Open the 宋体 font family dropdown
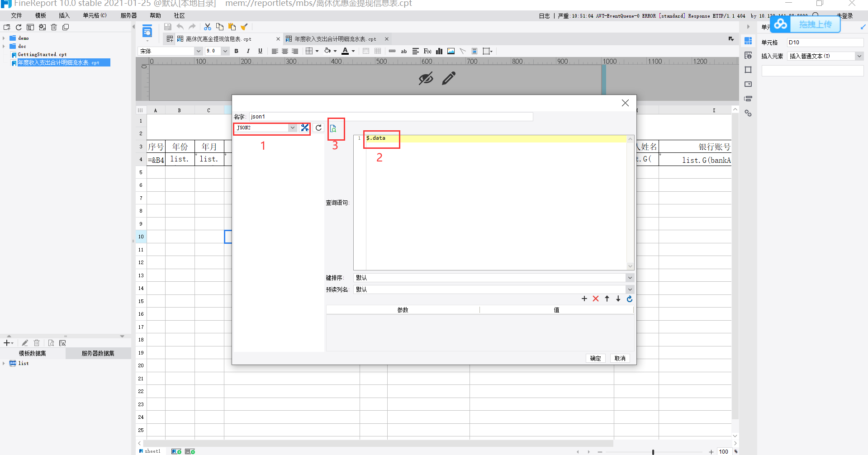868x455 pixels. (198, 51)
